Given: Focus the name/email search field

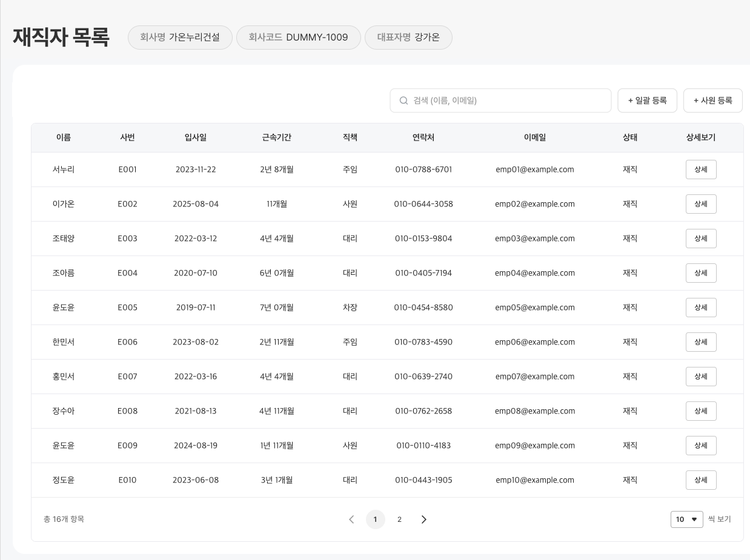Looking at the screenshot, I should point(500,100).
